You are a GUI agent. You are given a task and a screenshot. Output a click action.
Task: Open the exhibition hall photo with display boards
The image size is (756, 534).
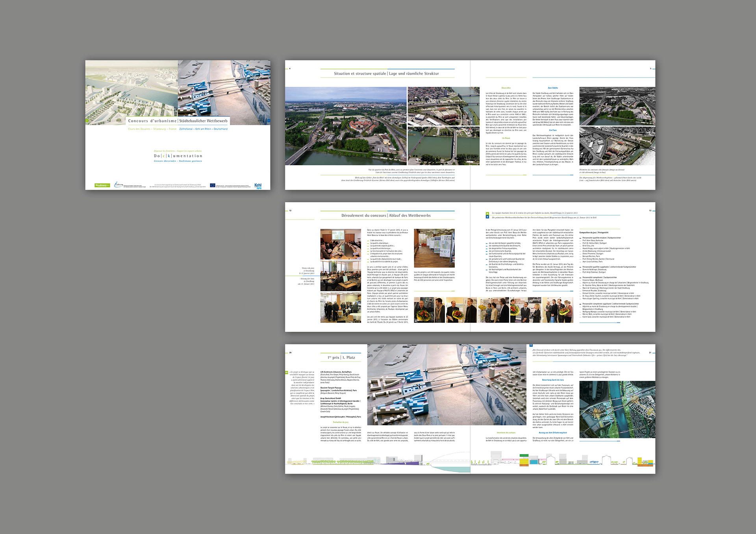(x=434, y=248)
